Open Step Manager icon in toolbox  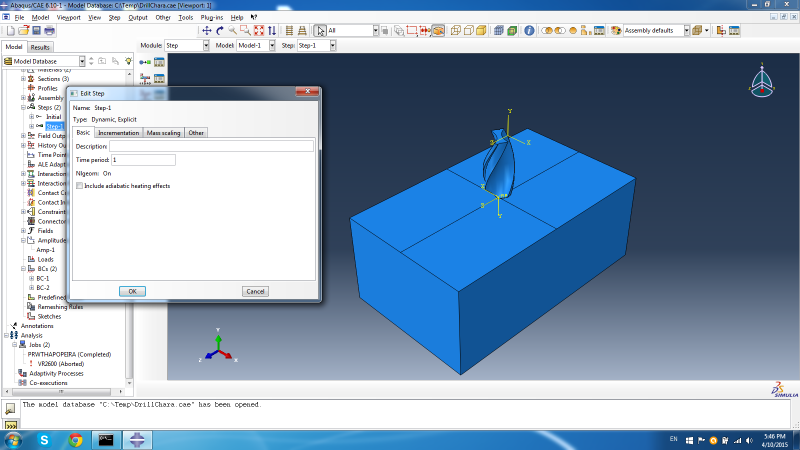pyautogui.click(x=159, y=62)
